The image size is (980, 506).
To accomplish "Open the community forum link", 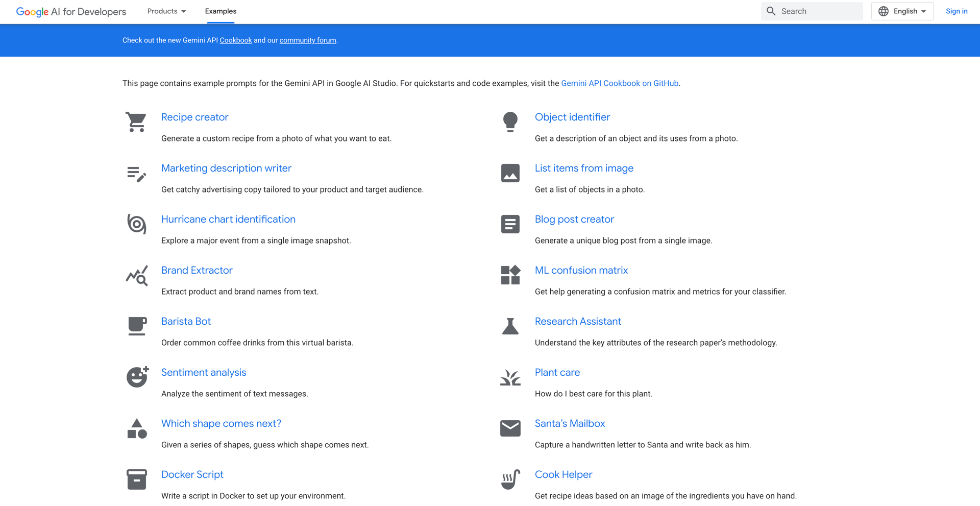I will click(x=307, y=40).
